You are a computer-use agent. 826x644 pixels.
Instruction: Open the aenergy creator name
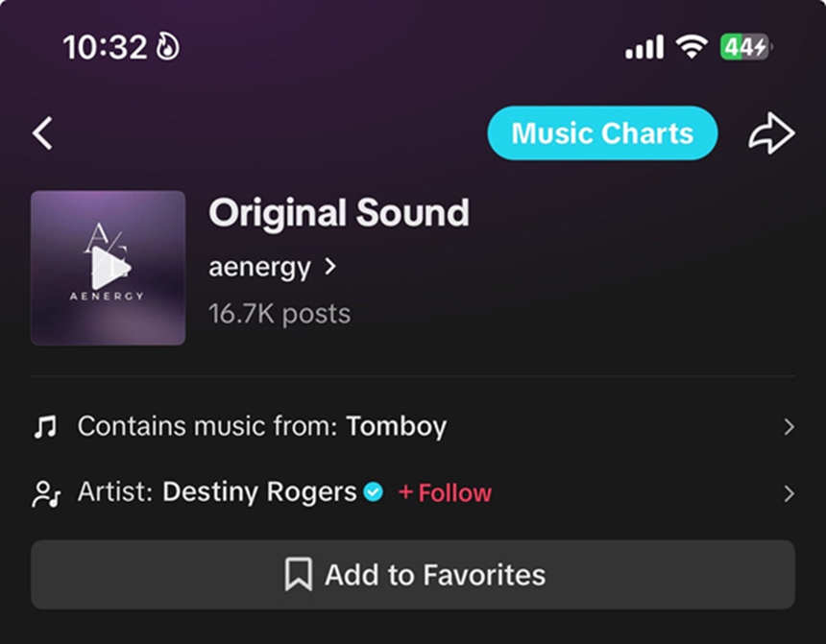(259, 267)
